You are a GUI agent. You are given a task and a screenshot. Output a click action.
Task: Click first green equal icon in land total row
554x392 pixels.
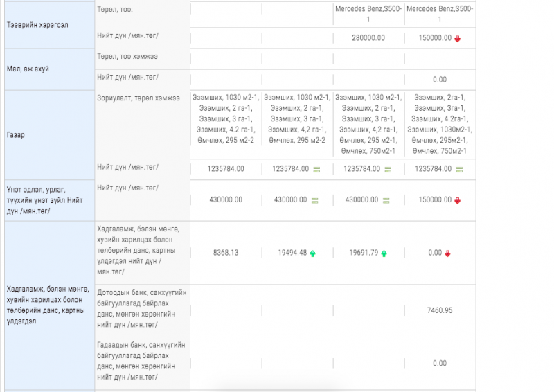(x=316, y=168)
